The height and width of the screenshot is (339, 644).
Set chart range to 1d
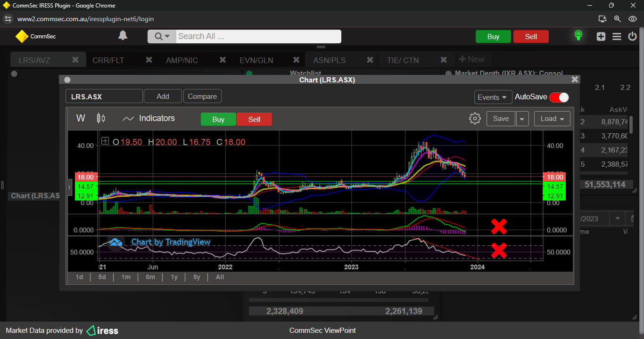(x=79, y=277)
